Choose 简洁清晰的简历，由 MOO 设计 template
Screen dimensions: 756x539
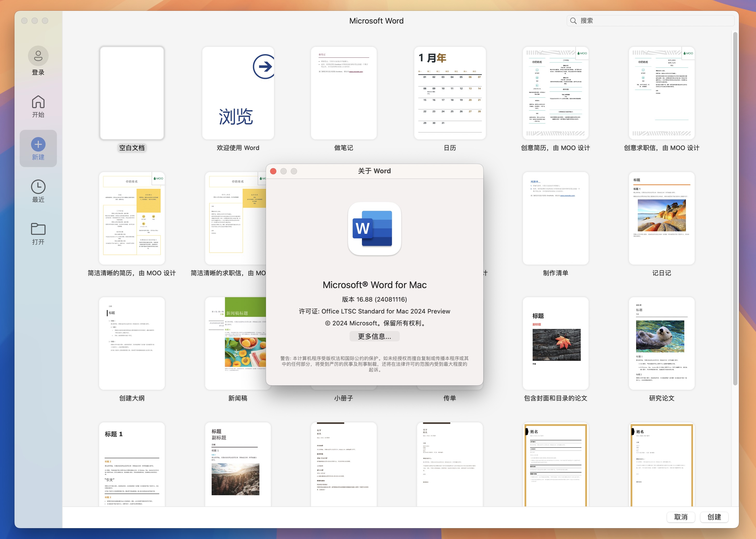[132, 218]
